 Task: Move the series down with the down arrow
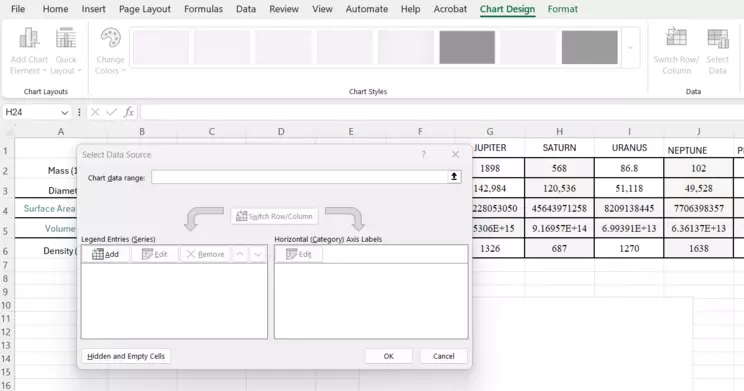[x=258, y=254]
